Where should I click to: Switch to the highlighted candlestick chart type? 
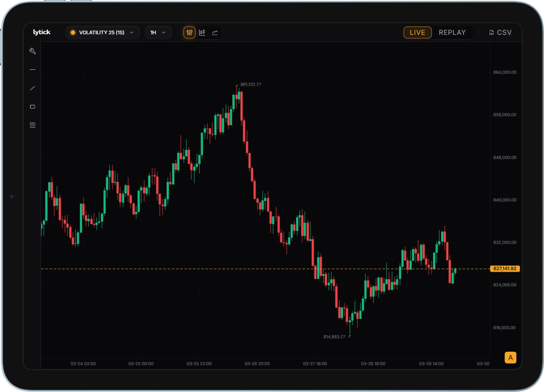189,32
